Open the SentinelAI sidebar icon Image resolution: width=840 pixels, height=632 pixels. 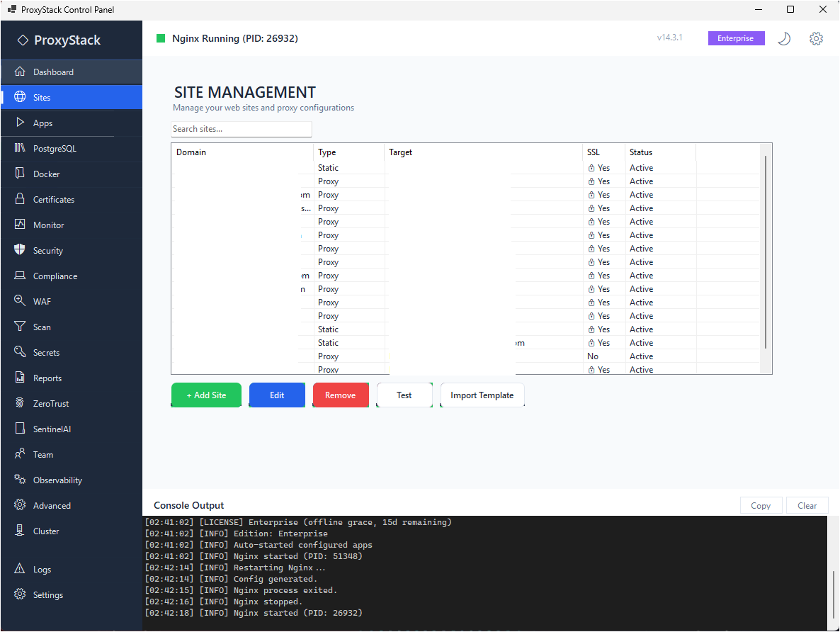click(x=20, y=429)
